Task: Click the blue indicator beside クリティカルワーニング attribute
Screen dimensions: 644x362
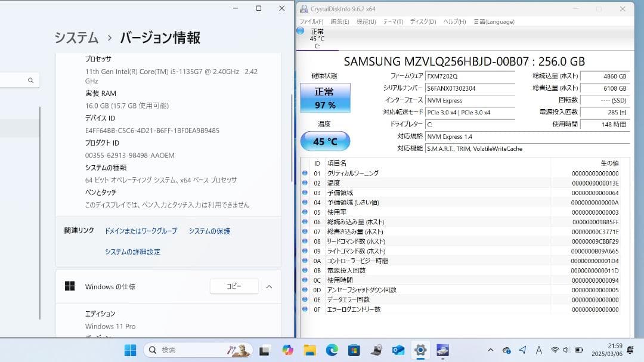Action: click(x=305, y=173)
